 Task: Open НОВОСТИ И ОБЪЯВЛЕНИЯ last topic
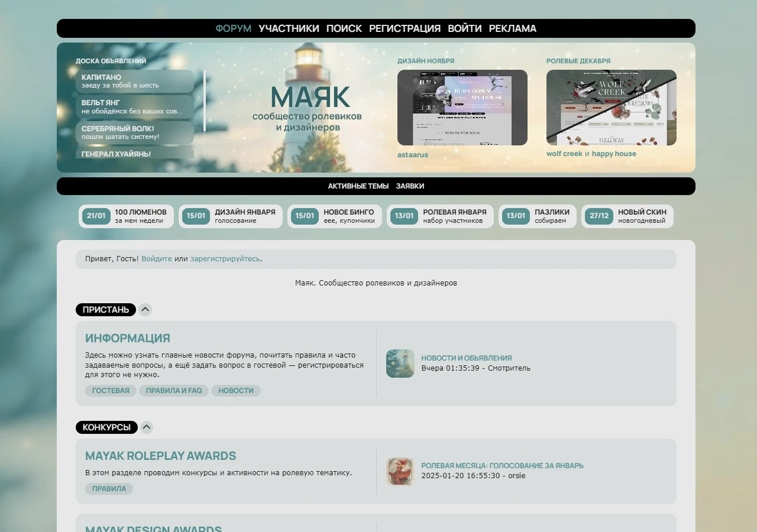click(467, 358)
